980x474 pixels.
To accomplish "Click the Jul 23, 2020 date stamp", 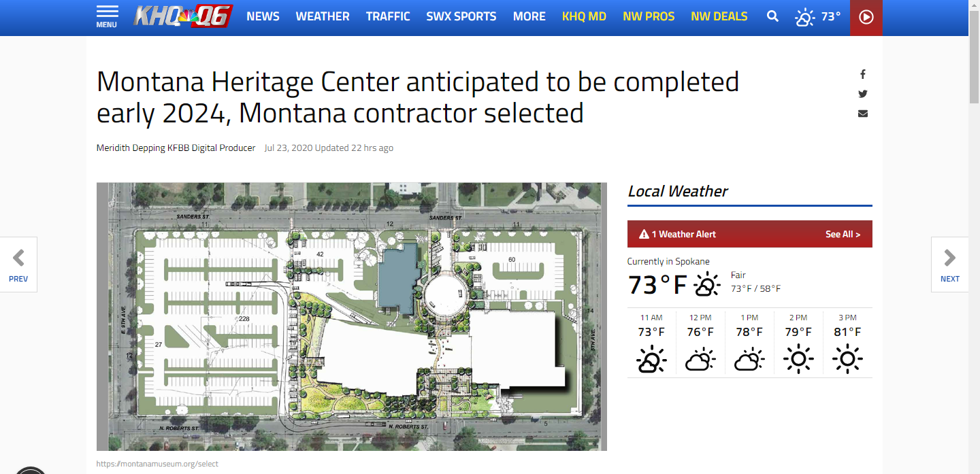I will [x=289, y=148].
